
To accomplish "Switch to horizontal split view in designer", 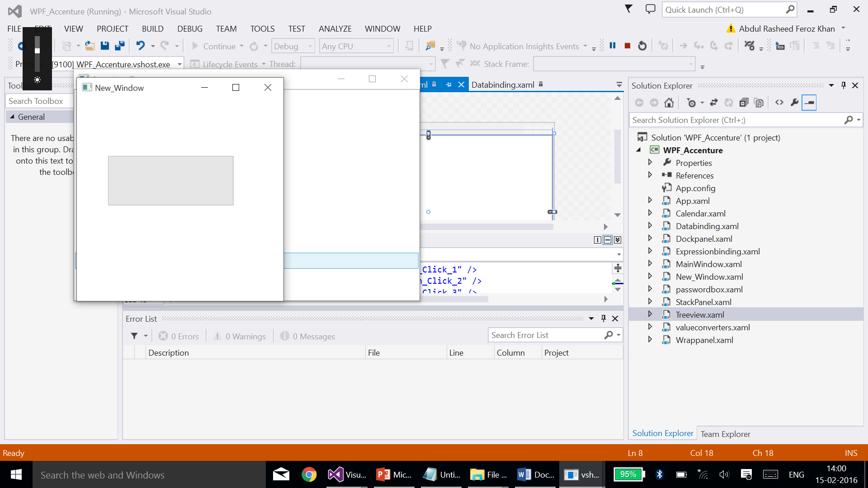I will click(x=608, y=240).
